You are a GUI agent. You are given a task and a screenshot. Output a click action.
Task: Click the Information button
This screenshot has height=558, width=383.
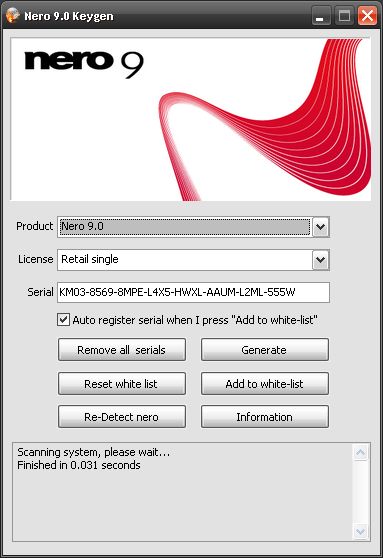point(264,417)
